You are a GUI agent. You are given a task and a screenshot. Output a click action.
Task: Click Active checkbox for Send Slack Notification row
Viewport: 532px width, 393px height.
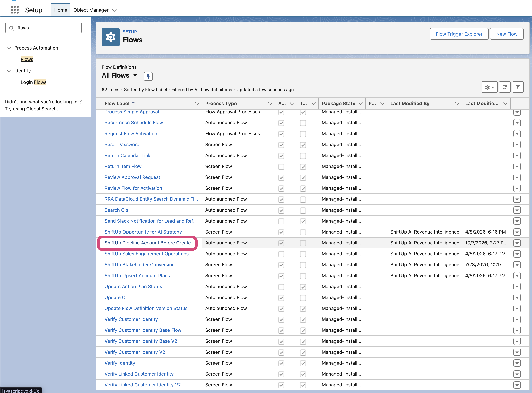(281, 222)
